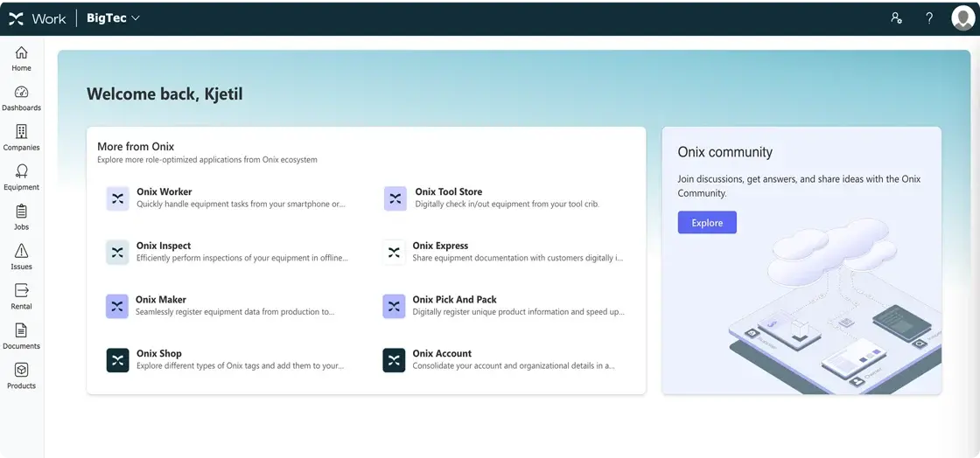Open the Onix Pick And Pack title
Image resolution: width=980 pixels, height=458 pixels.
(454, 300)
